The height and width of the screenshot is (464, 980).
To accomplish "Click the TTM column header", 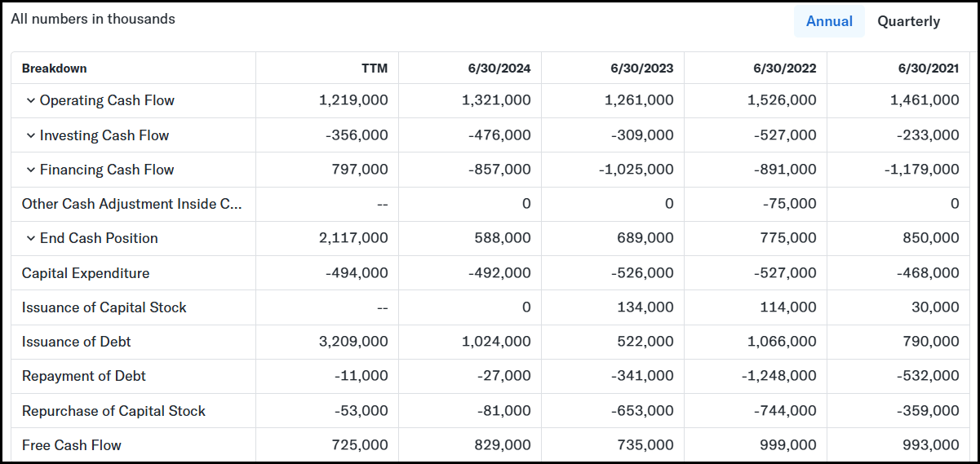I will point(375,68).
